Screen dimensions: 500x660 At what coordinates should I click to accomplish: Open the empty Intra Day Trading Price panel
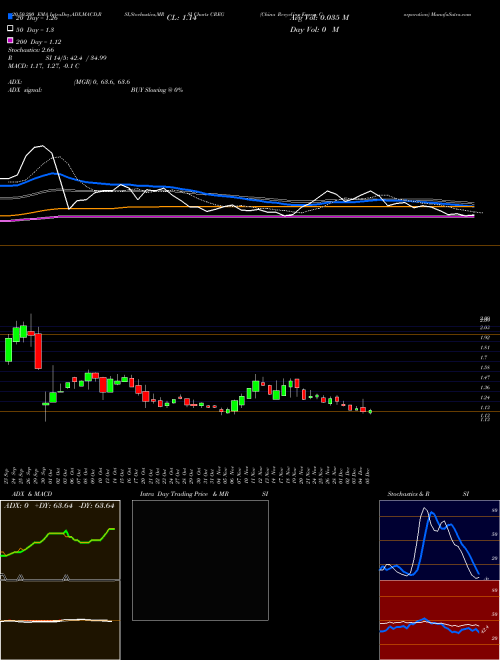click(200, 560)
